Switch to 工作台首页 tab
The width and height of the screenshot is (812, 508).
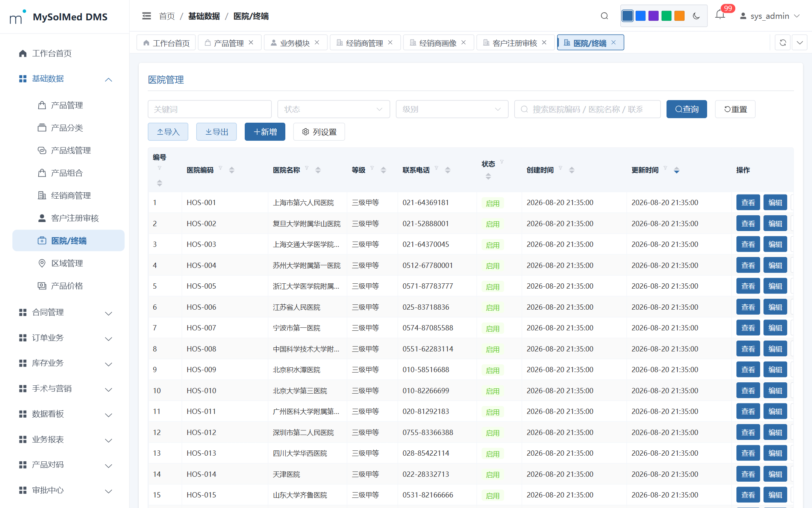(167, 43)
